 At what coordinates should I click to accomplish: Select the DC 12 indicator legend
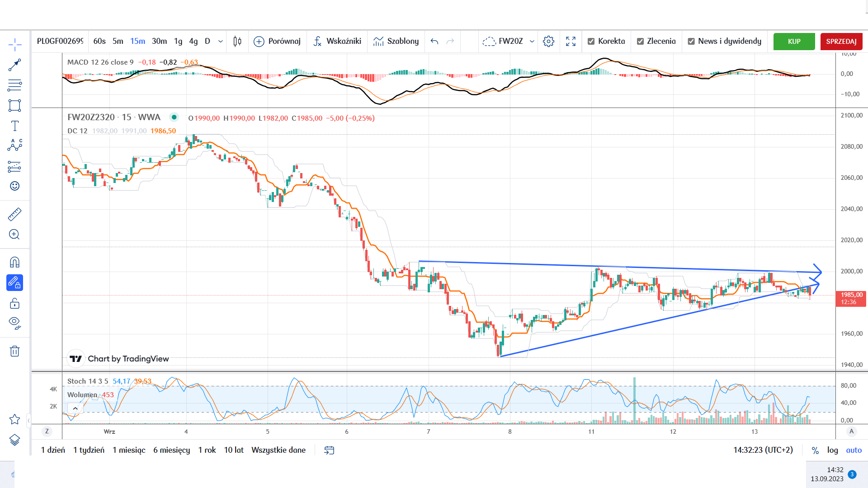77,131
